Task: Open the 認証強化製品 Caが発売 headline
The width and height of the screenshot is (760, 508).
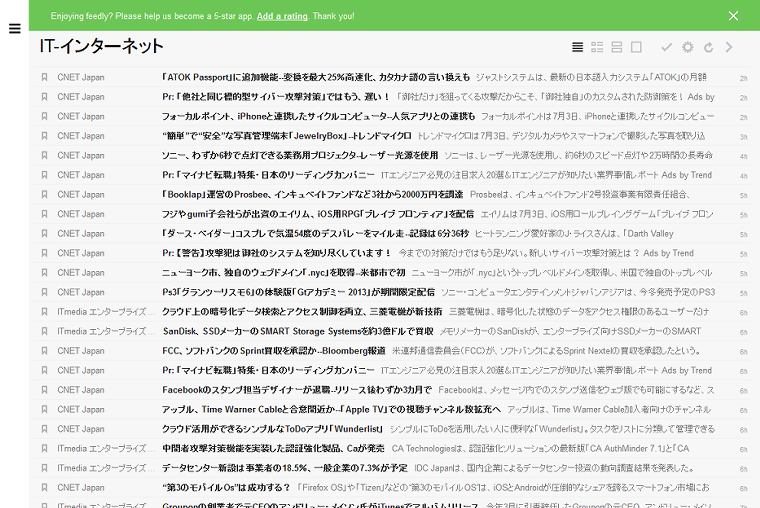Action: (273, 448)
